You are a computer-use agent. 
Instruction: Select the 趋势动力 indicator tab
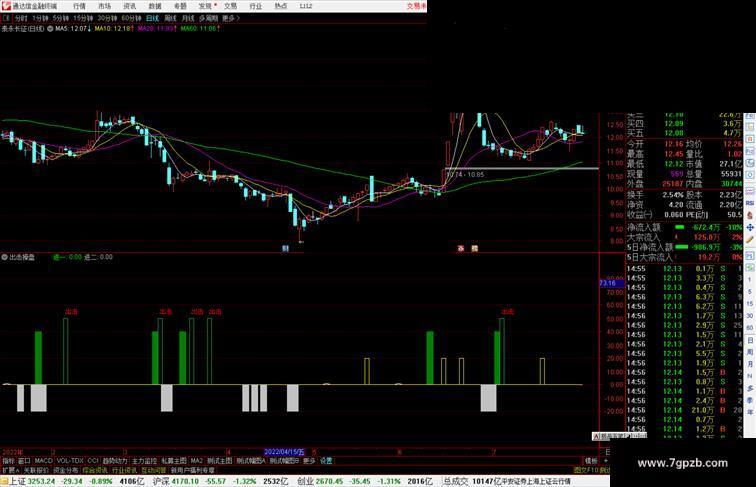[114, 461]
